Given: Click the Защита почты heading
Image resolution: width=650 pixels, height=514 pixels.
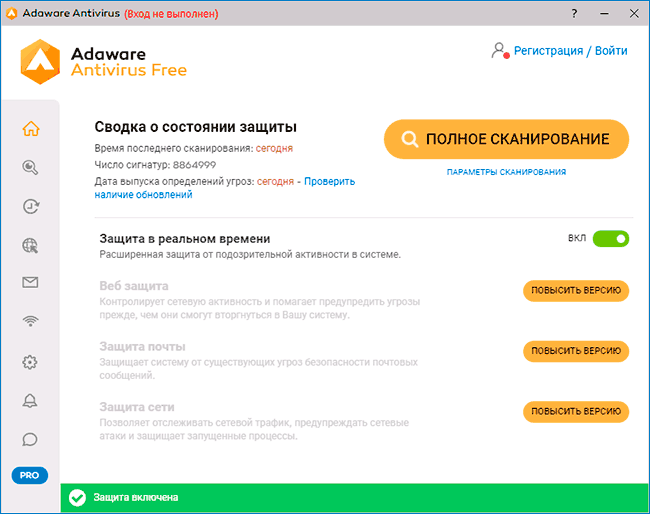Looking at the screenshot, I should click(142, 347).
